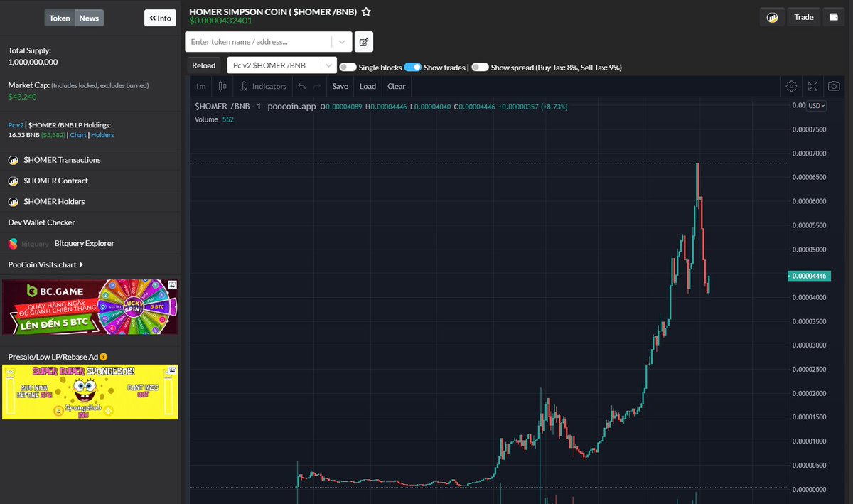The height and width of the screenshot is (504, 853).
Task: Toggle the Single blocks switch
Action: [x=348, y=67]
